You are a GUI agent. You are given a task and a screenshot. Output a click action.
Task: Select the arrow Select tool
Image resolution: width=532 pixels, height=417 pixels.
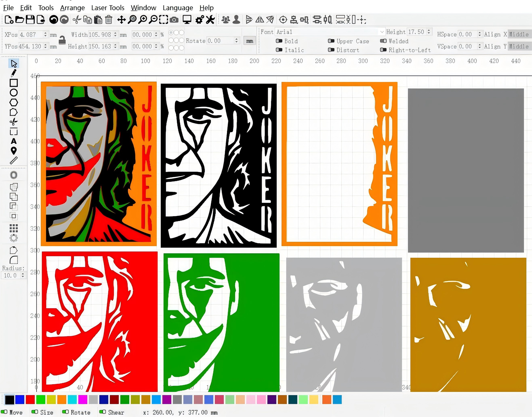click(x=14, y=64)
